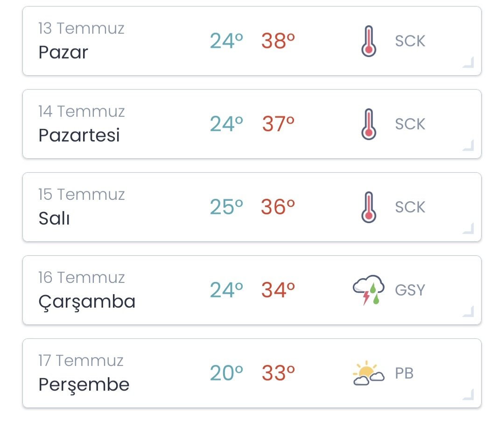This screenshot has width=504, height=436.
Task: Click the thermometer icon for 14 Temmuz Pazartesi
Action: (x=369, y=124)
